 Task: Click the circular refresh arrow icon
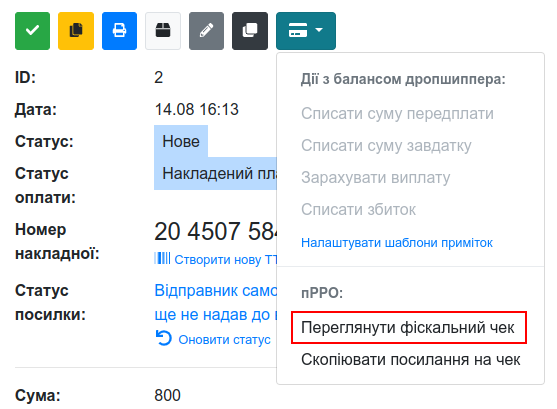click(164, 338)
